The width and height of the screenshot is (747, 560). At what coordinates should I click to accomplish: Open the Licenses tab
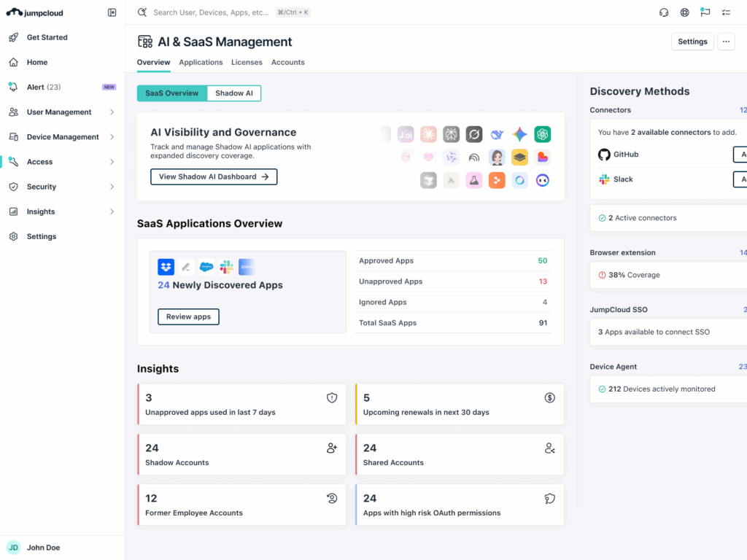(247, 63)
